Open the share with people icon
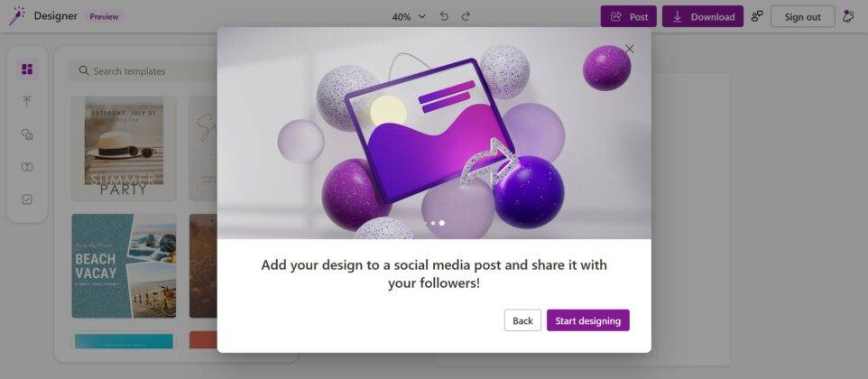The width and height of the screenshot is (868, 379). tap(757, 16)
